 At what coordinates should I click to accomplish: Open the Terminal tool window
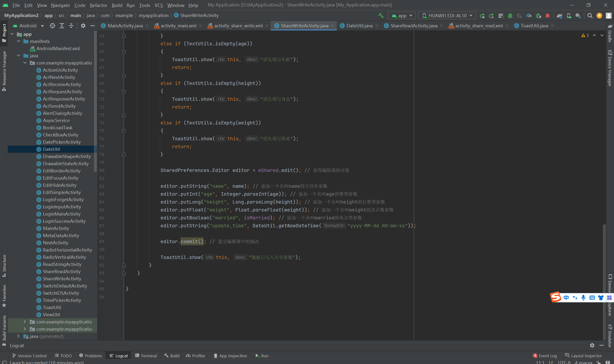click(x=146, y=356)
